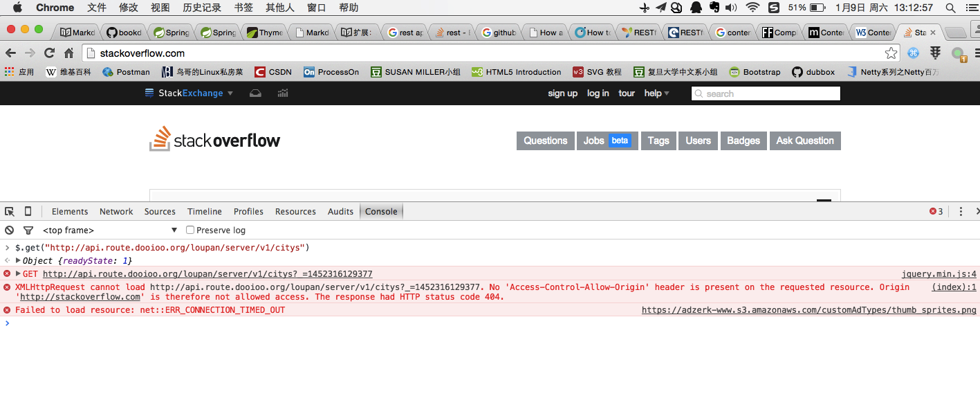Click the red error count badge
The width and height of the screenshot is (980, 398).
(936, 211)
